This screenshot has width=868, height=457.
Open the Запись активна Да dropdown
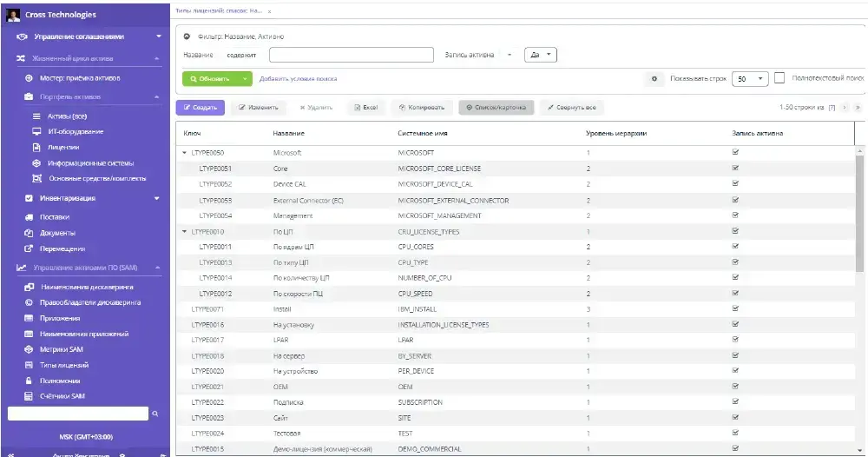[x=540, y=55]
